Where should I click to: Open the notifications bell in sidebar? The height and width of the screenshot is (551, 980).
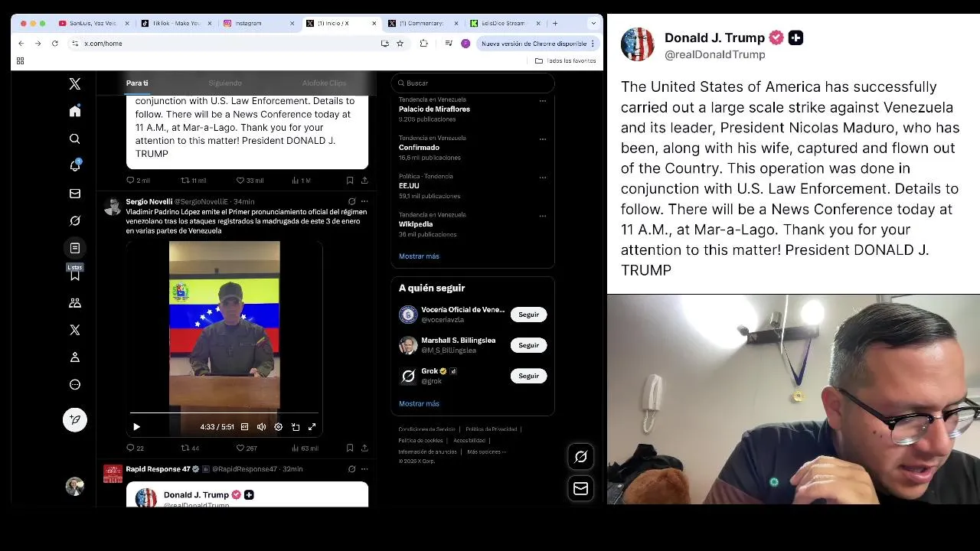click(x=75, y=165)
